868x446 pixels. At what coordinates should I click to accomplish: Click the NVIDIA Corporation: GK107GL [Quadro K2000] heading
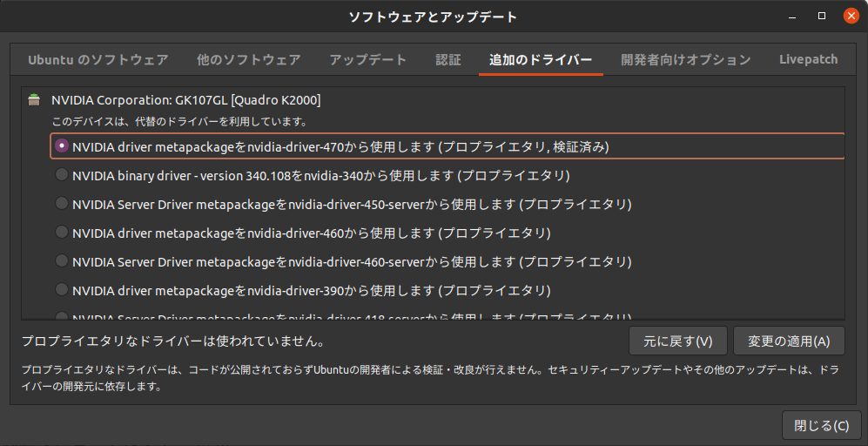tap(186, 100)
